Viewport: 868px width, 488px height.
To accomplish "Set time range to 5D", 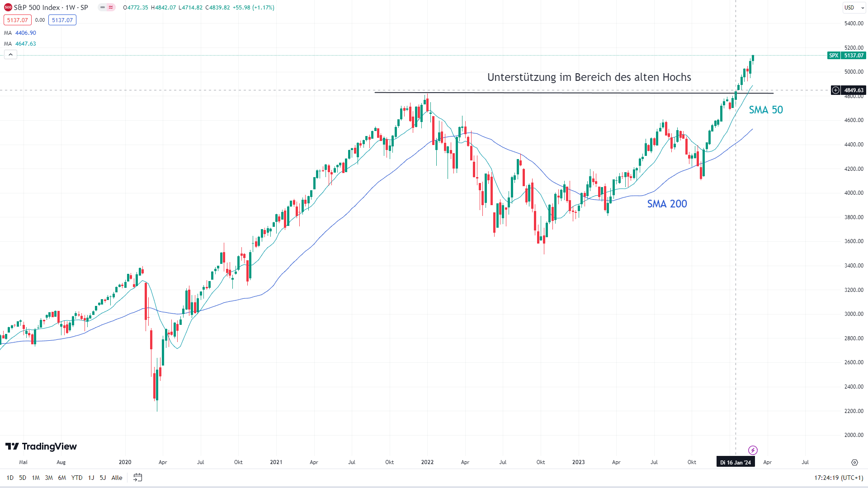I will click(x=23, y=478).
